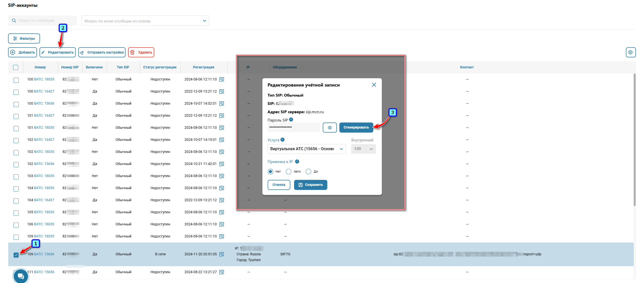
Task: Click help icon next to Привязка к IP
Action: pos(297,161)
